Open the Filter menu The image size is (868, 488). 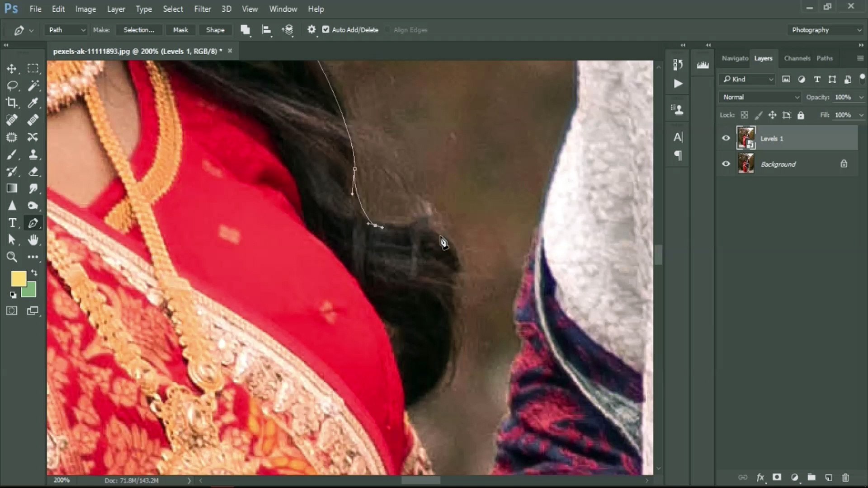pyautogui.click(x=203, y=9)
